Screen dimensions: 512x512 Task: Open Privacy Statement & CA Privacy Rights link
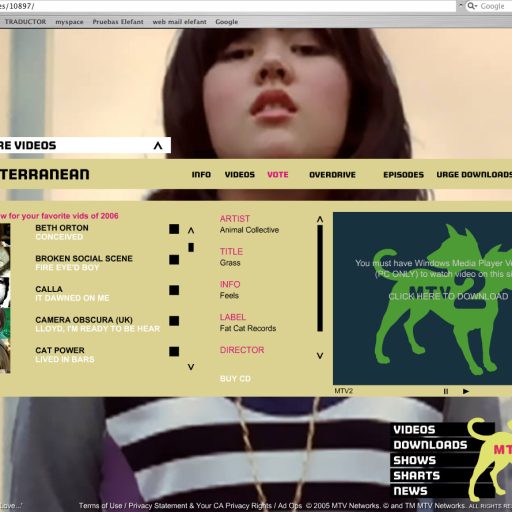pyautogui.click(x=200, y=506)
